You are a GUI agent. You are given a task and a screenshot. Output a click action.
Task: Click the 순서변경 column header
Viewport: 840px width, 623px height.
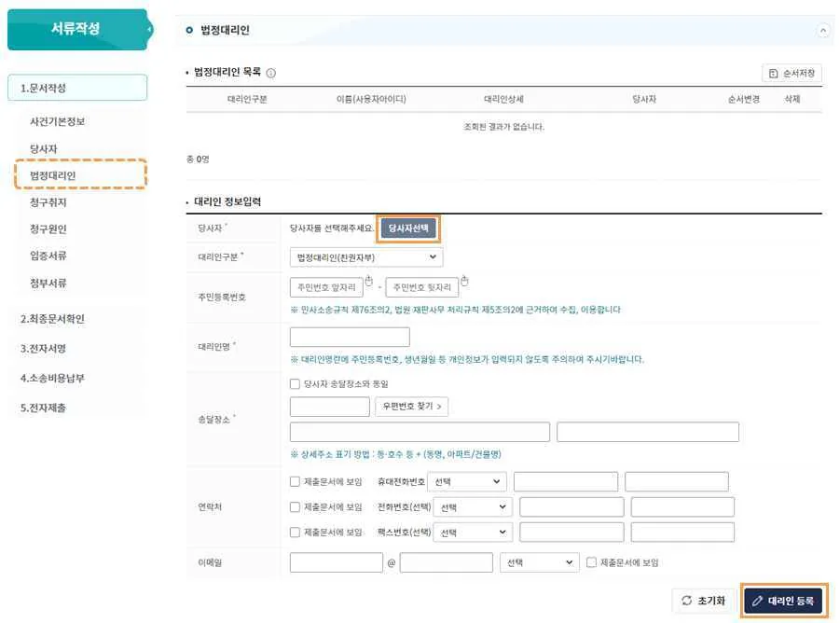(744, 99)
